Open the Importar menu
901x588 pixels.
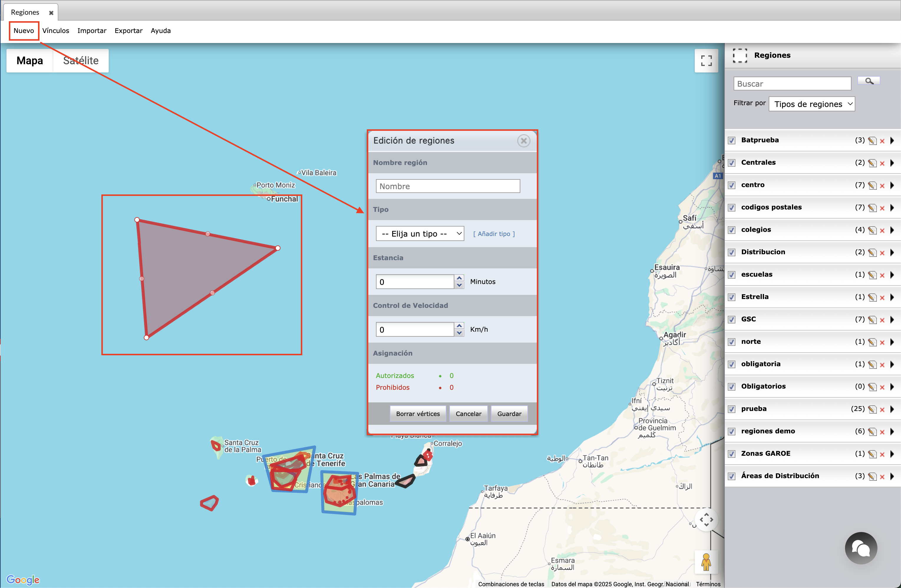click(92, 31)
